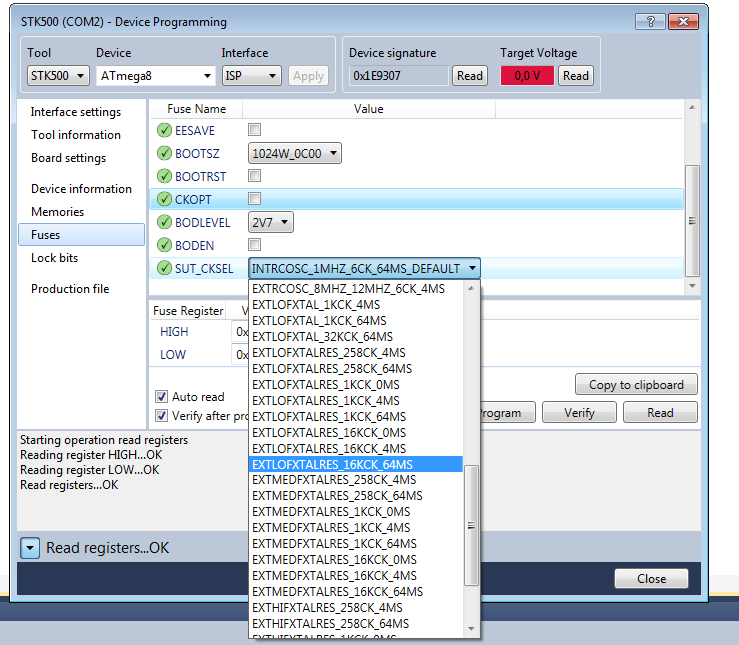Click the red target voltage indicator 0,0 V
Viewport: 739px width, 645px height.
coord(527,75)
